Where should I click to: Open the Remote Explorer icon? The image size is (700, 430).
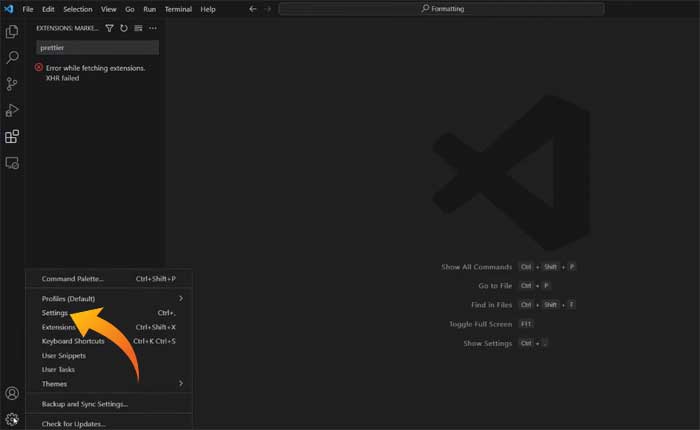click(12, 162)
